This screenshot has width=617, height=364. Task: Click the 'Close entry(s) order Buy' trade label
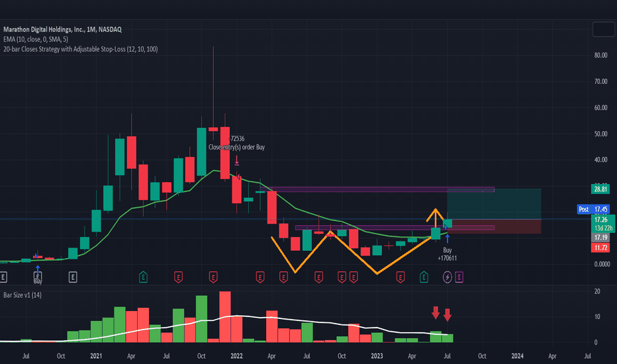[x=236, y=147]
